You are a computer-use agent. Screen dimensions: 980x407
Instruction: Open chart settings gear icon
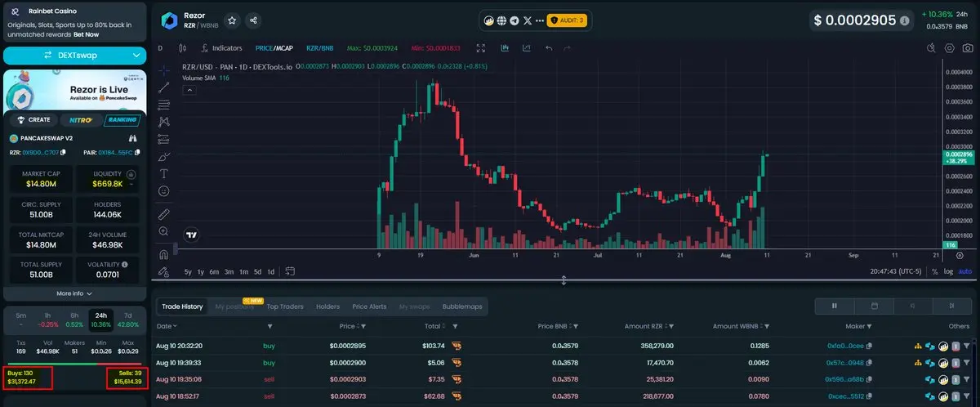point(949,48)
